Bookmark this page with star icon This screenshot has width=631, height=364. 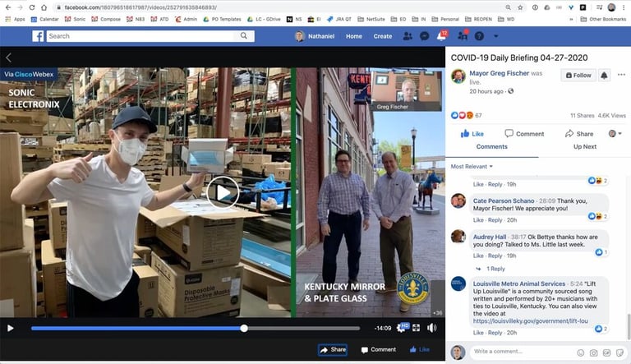(x=520, y=7)
